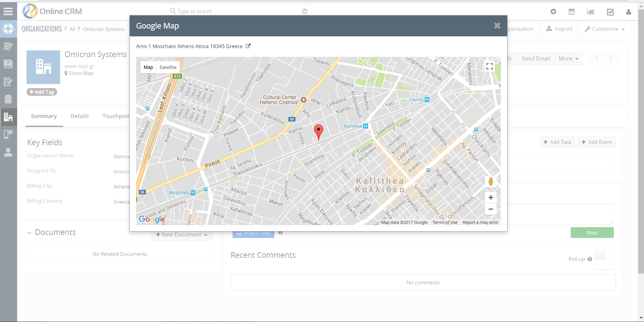Toggle fullscreen view on the map
Viewport: 644px width, 322px height.
(489, 66)
